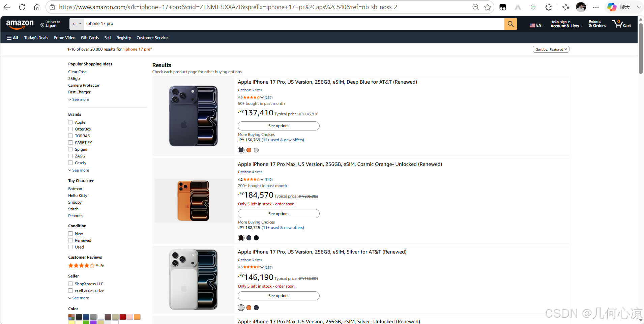Viewport: 644px width, 324px height.
Task: Click the orange search magnifier button
Action: coord(510,24)
